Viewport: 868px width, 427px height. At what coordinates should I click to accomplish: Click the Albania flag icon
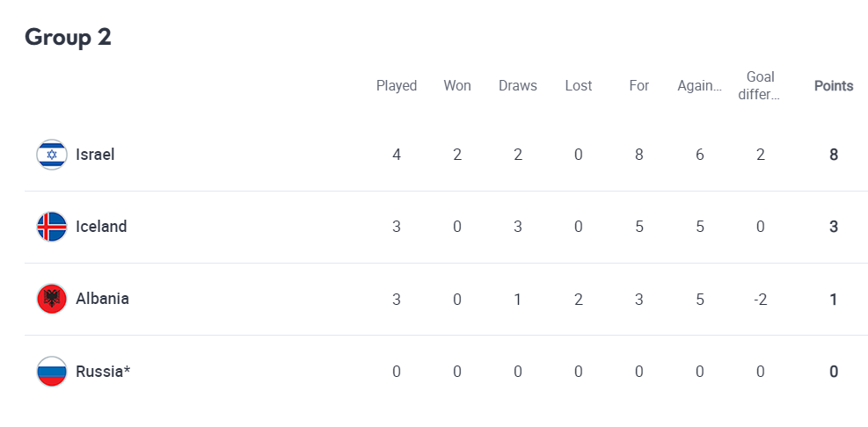point(52,299)
